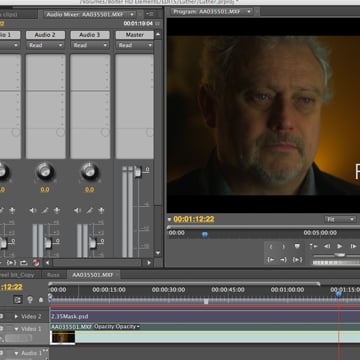Click Go to Previous Edit Point button

tap(314, 246)
